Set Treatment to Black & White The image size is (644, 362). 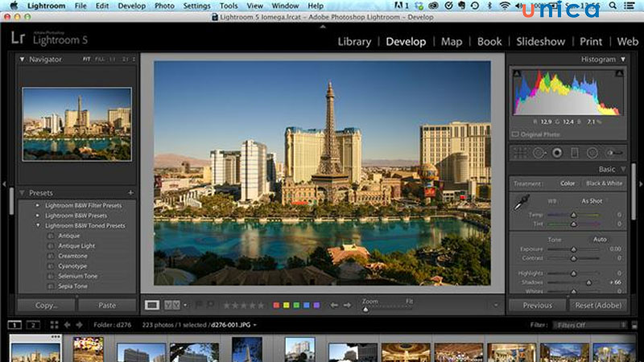pyautogui.click(x=604, y=183)
